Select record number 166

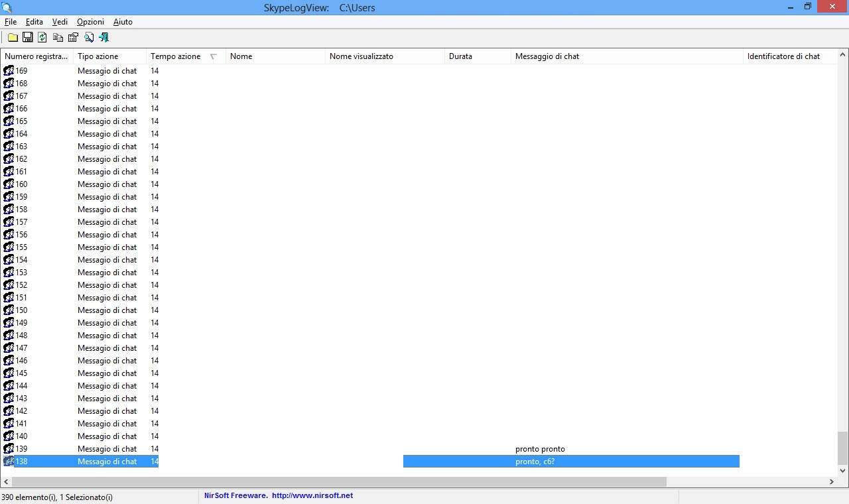click(21, 108)
